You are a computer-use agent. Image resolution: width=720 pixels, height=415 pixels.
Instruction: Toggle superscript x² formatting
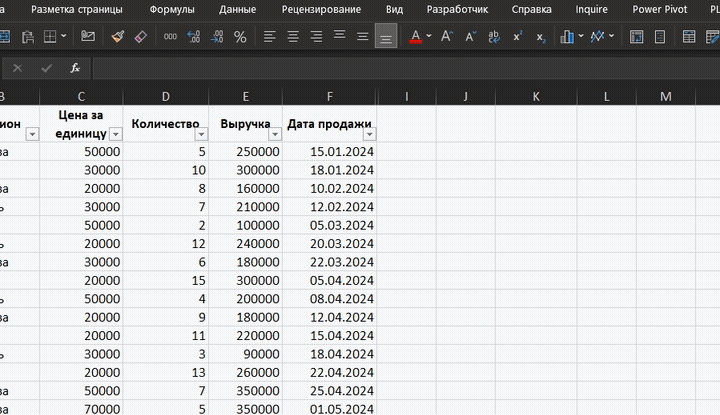518,36
